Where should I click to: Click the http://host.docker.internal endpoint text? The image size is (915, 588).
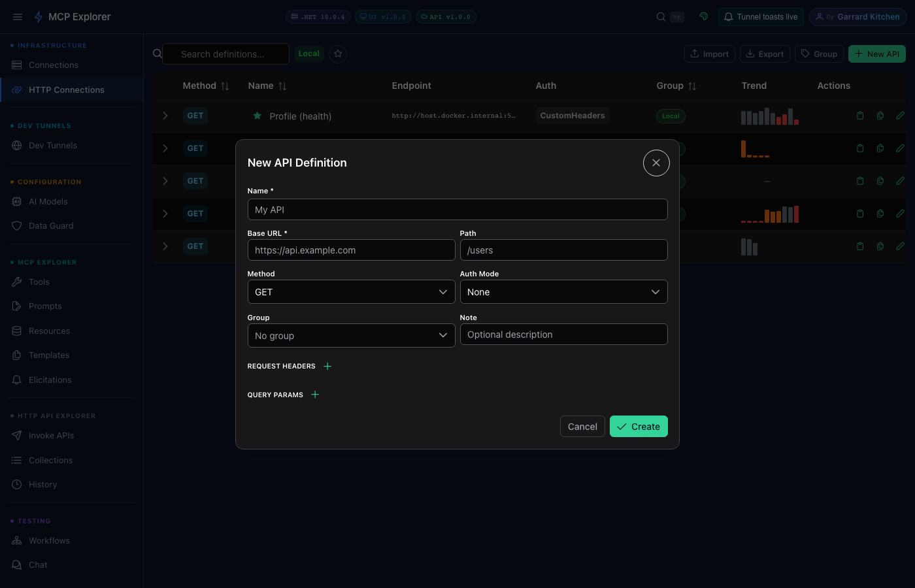coord(454,116)
